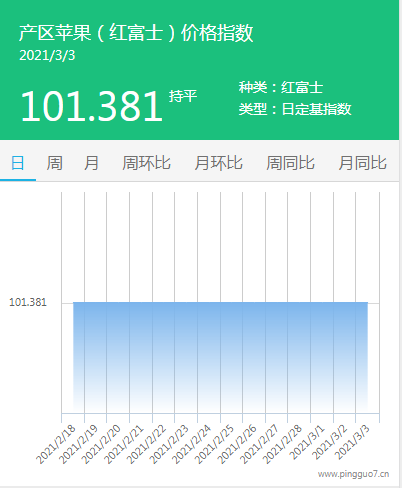Screen dimensions: 402x488
Task: Open the 周环比 tab
Action: 146,163
